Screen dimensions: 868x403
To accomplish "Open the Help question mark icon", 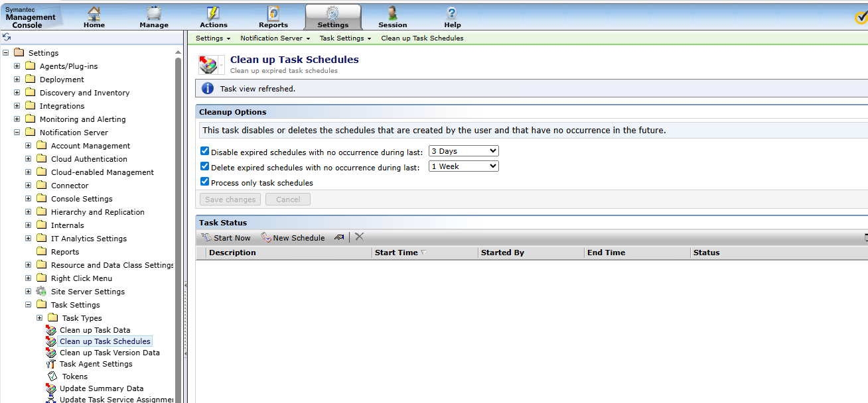I will coord(452,13).
